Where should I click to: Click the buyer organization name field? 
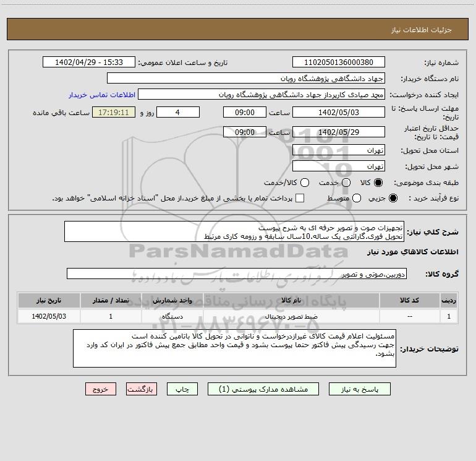coord(246,79)
